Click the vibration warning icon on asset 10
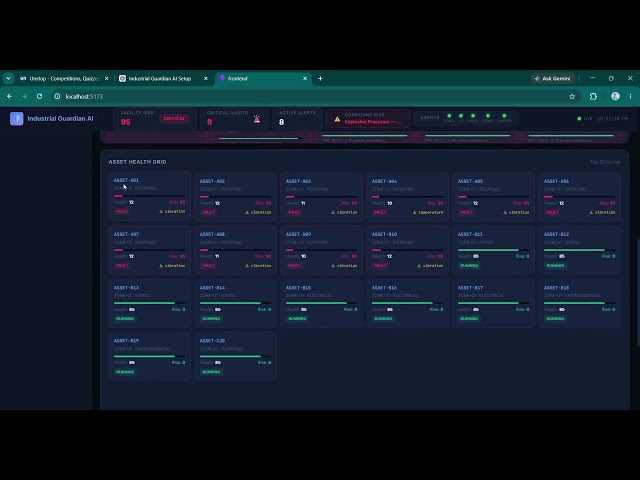 (419, 266)
